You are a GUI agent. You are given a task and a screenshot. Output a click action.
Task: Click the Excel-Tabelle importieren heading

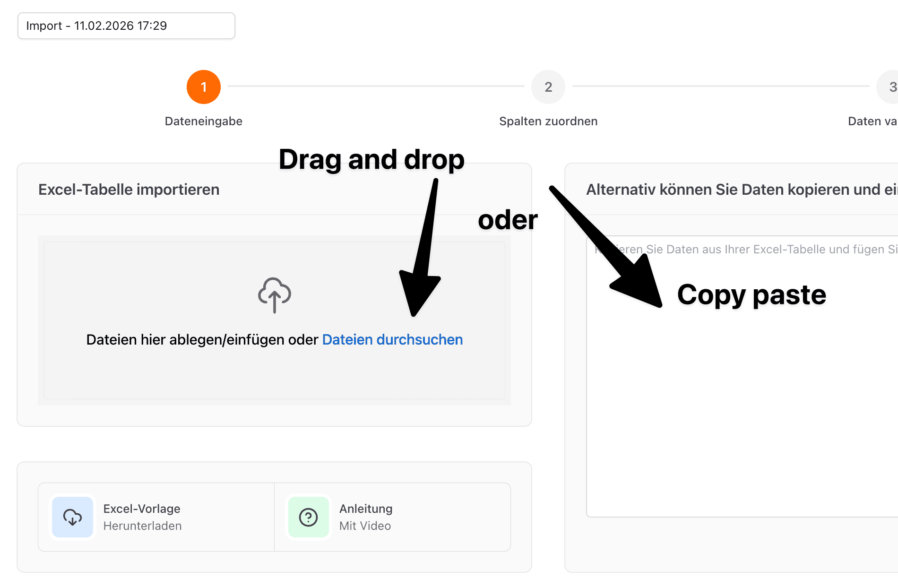[129, 190]
